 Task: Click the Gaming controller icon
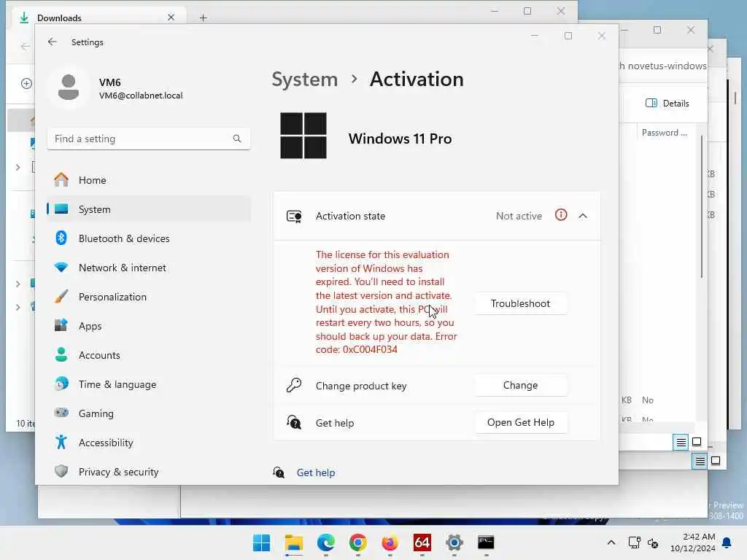coord(61,413)
